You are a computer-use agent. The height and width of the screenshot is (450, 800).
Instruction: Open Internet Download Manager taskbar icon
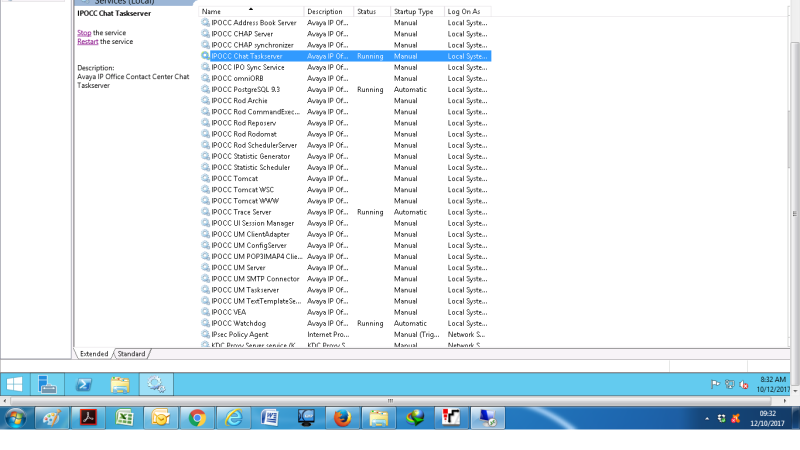pos(415,418)
